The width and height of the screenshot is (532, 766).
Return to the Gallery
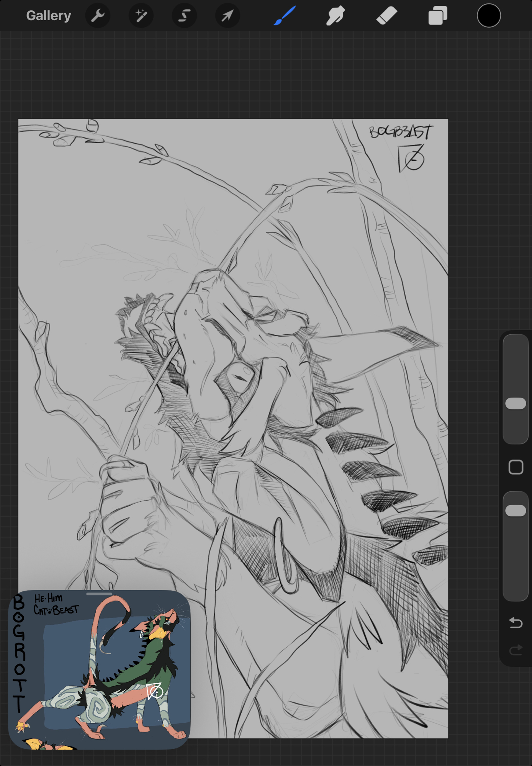point(48,16)
